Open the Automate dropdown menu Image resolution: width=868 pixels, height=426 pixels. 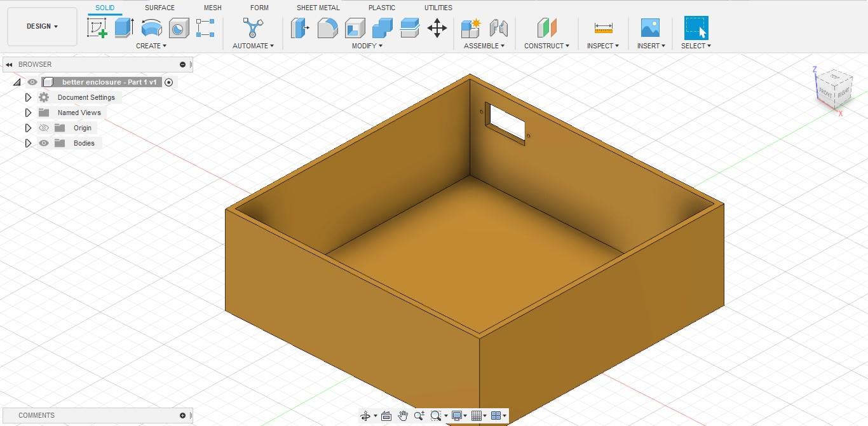253,46
